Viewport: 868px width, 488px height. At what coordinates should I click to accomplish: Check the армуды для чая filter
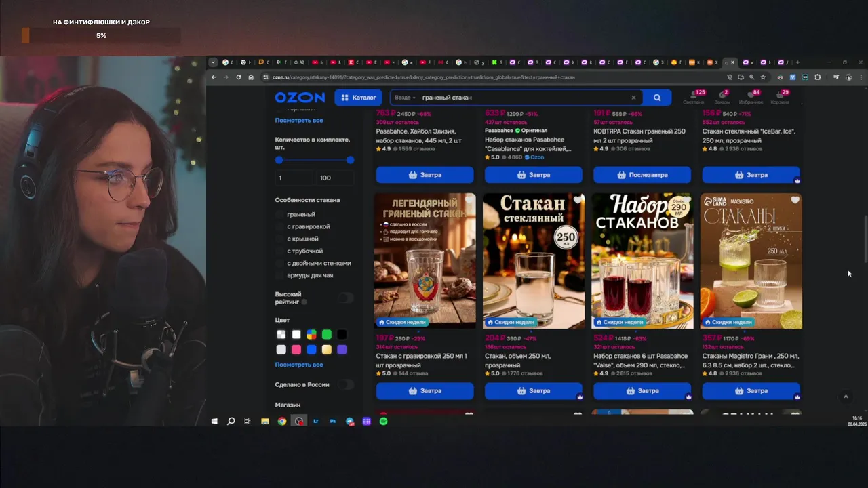click(279, 275)
